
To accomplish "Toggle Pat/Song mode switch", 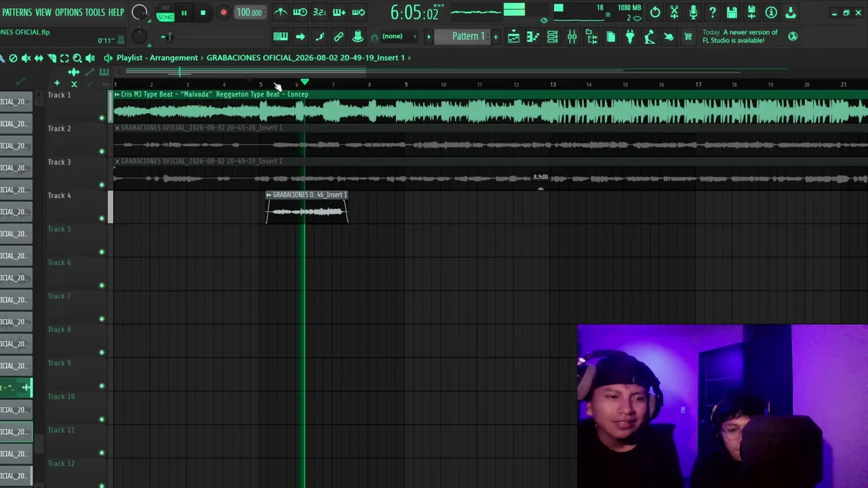I will coord(165,13).
